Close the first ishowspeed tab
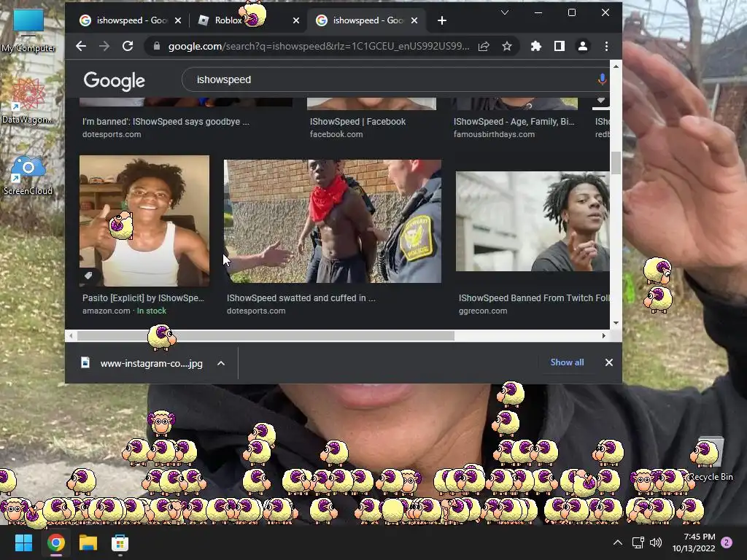Viewport: 747px width, 560px height. pos(178,20)
